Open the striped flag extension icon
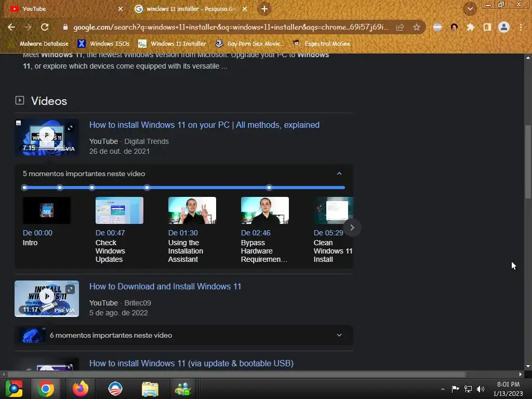The height and width of the screenshot is (399, 532). tap(437, 27)
